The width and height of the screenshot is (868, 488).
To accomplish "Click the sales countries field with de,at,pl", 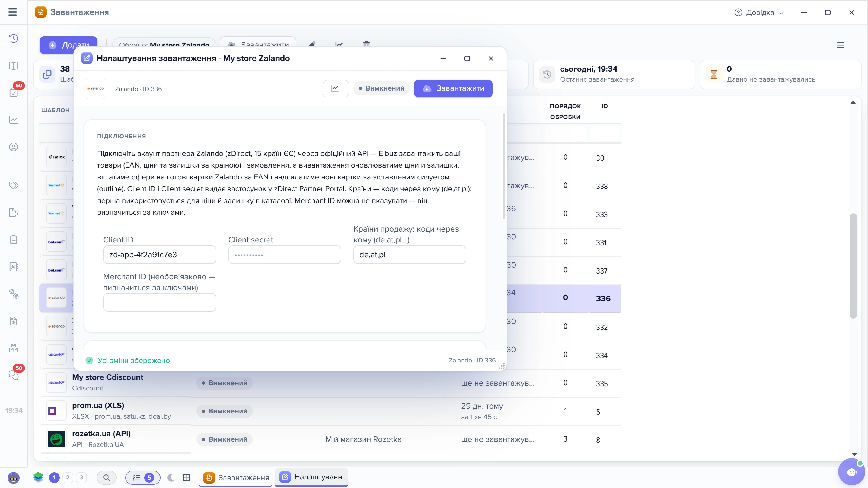I will point(410,255).
